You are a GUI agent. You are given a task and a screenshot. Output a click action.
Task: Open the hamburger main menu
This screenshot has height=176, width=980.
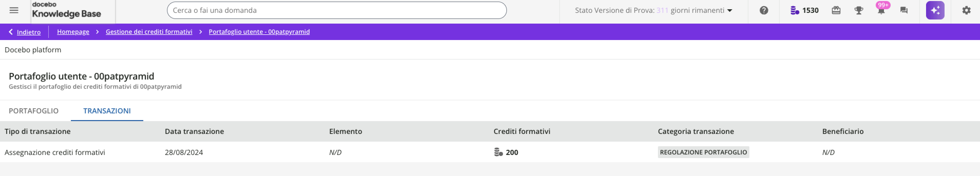[x=14, y=10]
